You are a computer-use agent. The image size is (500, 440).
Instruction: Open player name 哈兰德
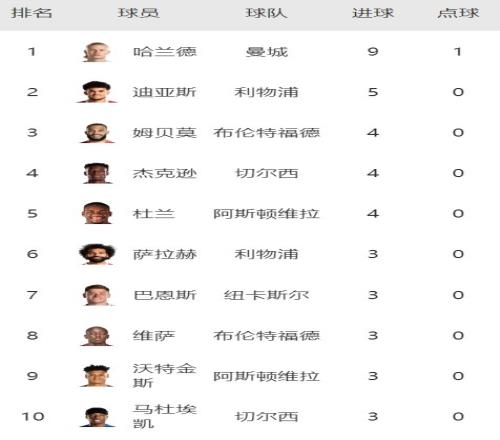pos(165,52)
